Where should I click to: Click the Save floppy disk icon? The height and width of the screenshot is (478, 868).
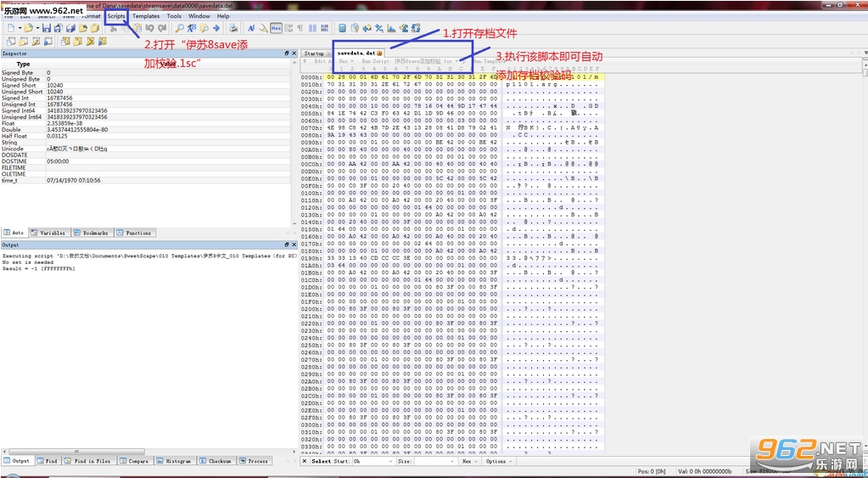pos(47,28)
